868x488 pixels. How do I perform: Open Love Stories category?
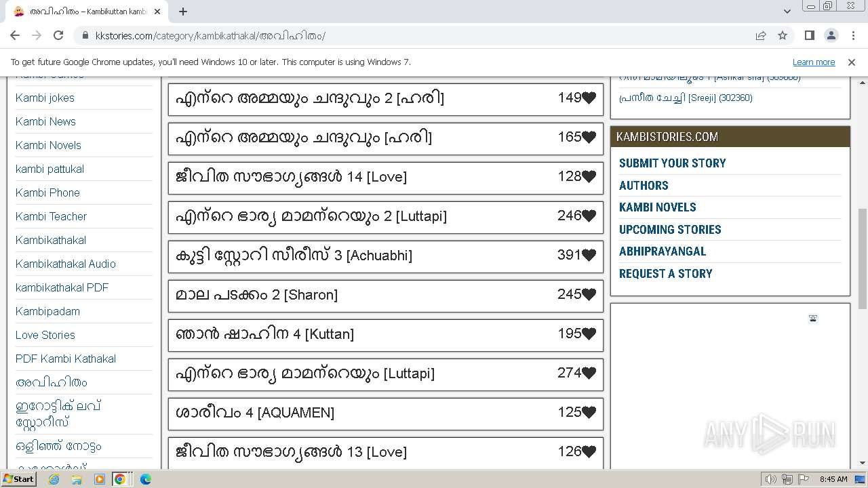pyautogui.click(x=45, y=335)
